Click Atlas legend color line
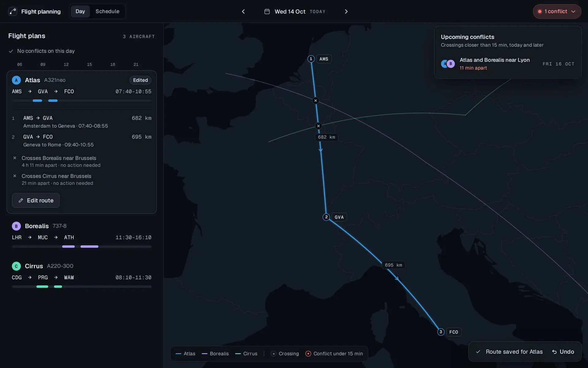 (x=179, y=354)
